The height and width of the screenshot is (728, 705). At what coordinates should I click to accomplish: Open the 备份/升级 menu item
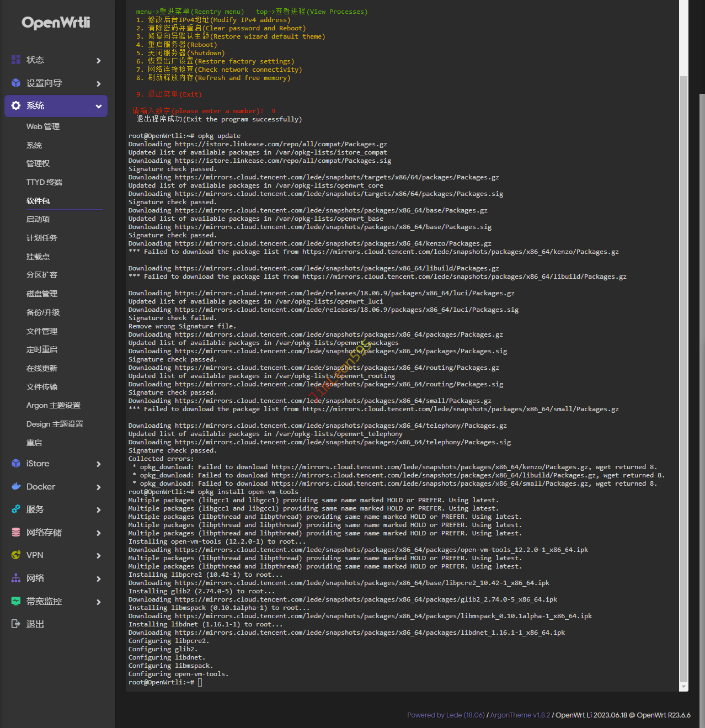[43, 312]
